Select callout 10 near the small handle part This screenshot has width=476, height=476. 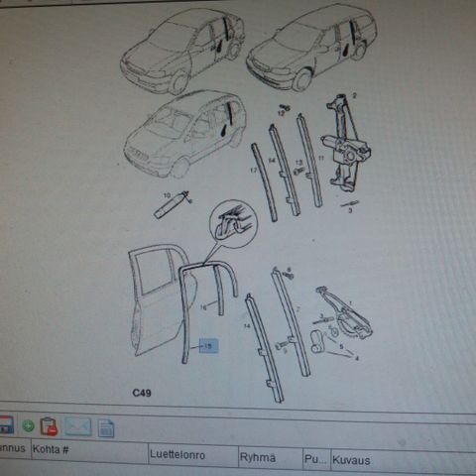pos(167,195)
